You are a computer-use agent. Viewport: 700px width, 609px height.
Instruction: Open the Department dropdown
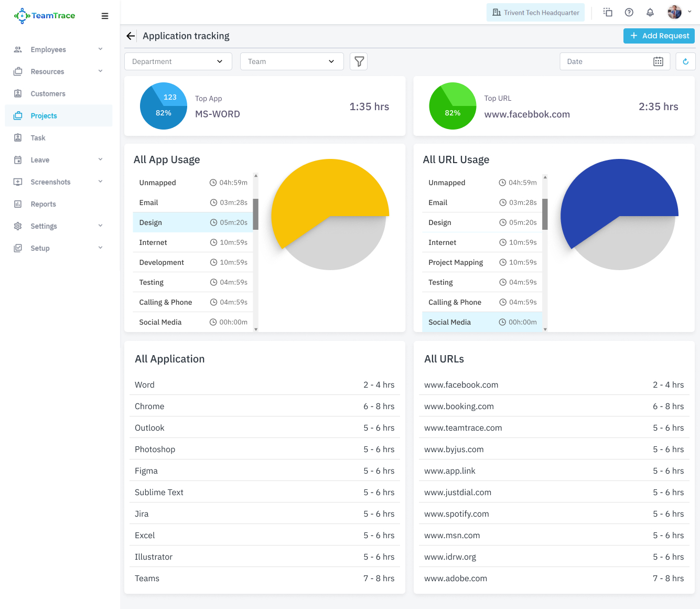pos(178,61)
